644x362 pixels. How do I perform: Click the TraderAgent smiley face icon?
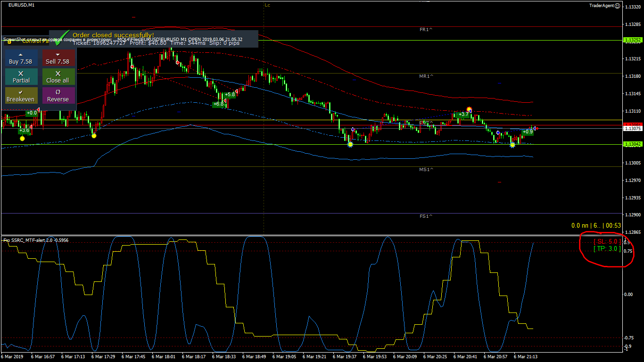[x=618, y=5]
